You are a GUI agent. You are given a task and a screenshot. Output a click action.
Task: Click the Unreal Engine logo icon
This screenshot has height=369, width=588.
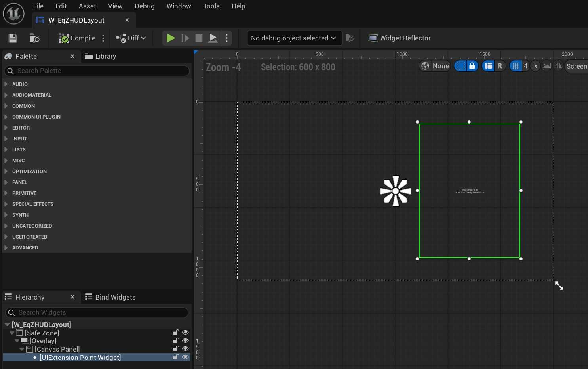pos(13,13)
